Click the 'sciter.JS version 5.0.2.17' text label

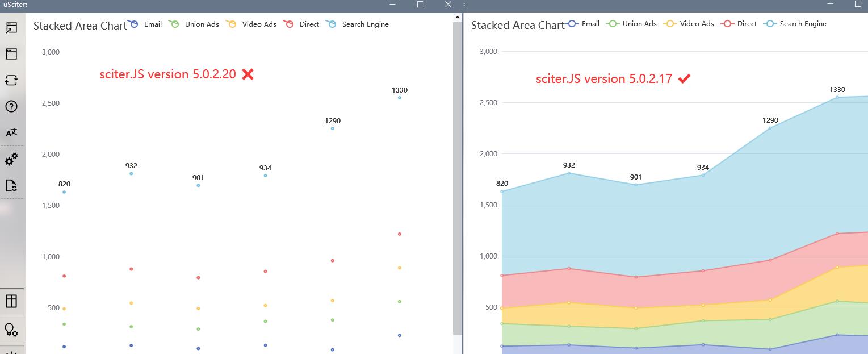click(605, 79)
